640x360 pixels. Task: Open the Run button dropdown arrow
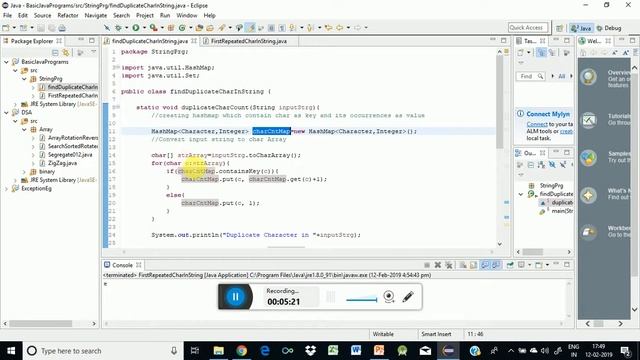point(144,28)
